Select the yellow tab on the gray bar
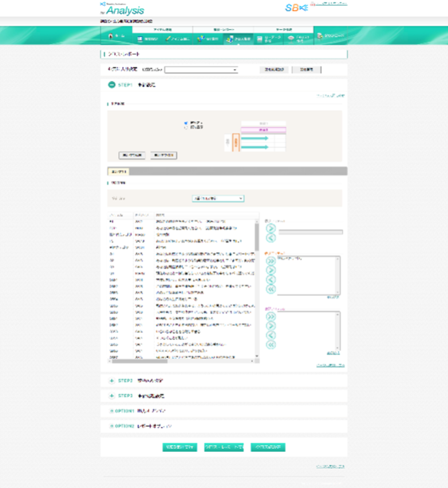 [118, 172]
